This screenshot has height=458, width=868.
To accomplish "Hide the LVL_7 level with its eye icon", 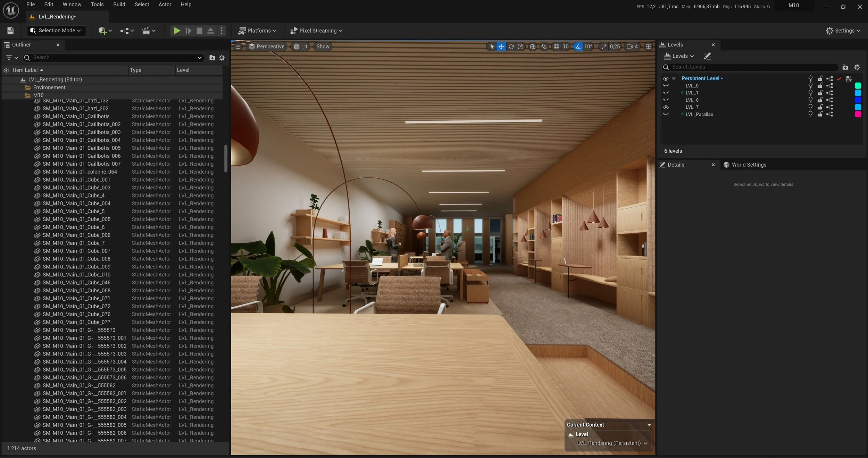I will [666, 107].
